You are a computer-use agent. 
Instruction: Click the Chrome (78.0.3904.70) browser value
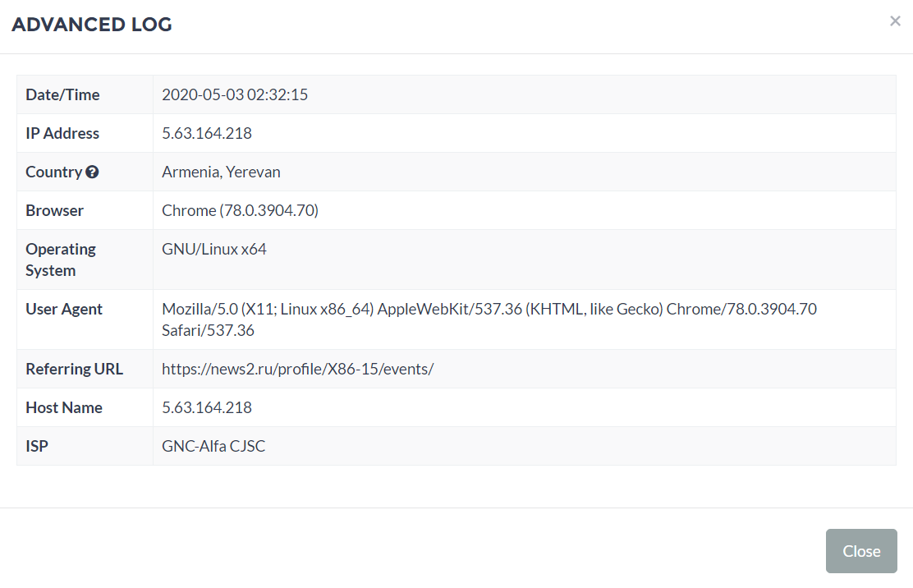tap(240, 210)
